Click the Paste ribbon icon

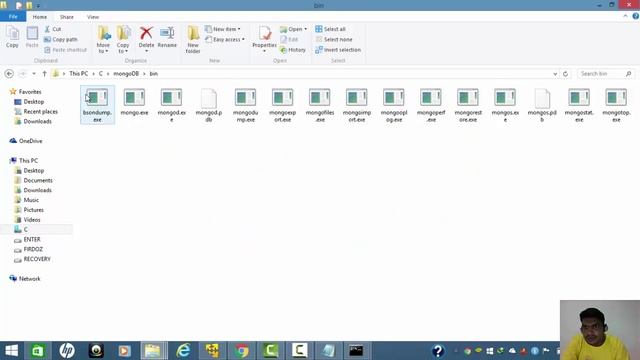[32, 37]
